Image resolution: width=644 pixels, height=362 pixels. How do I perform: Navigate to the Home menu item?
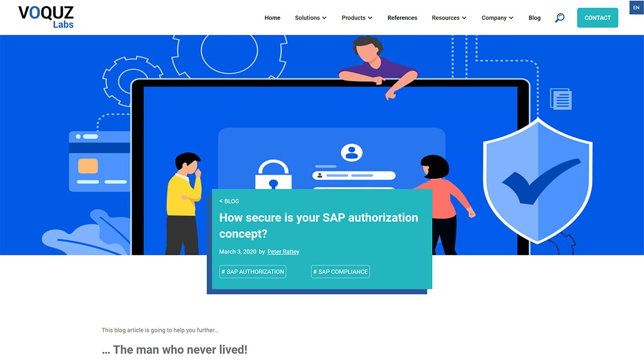click(x=272, y=18)
